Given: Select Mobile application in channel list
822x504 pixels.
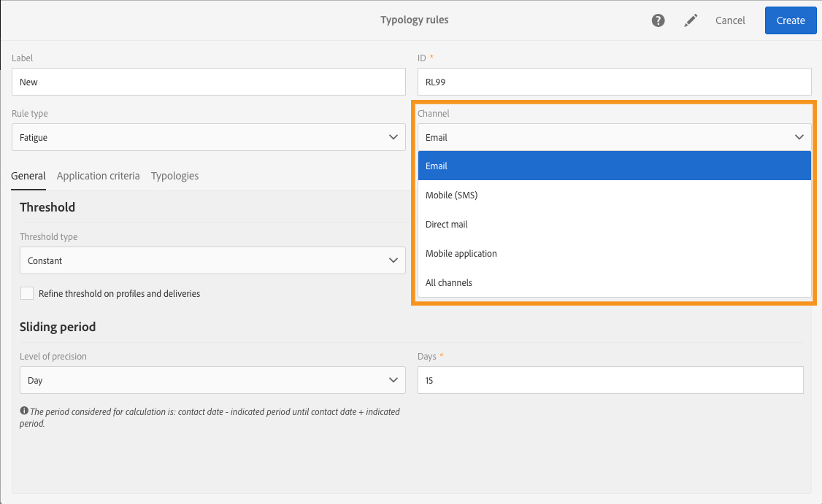Looking at the screenshot, I should pyautogui.click(x=614, y=253).
